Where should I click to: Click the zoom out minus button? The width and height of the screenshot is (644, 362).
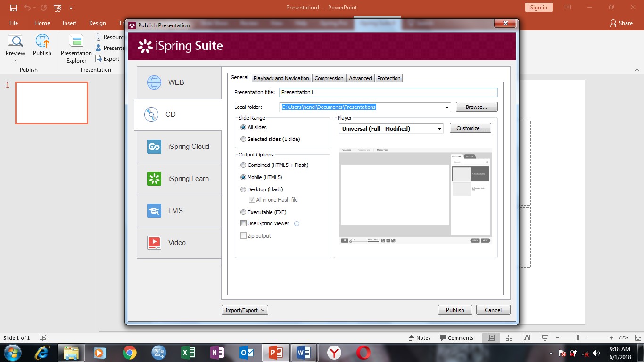click(557, 338)
